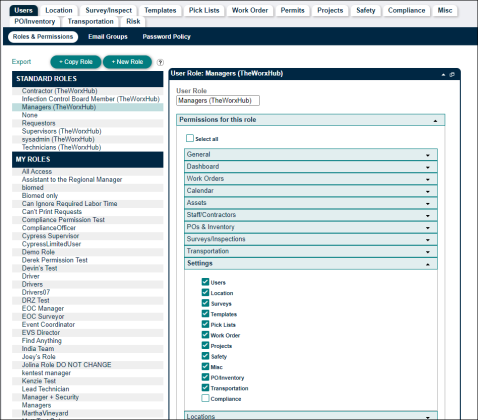Open the Survey/Inspect tab
The image size is (478, 420).
point(109,10)
